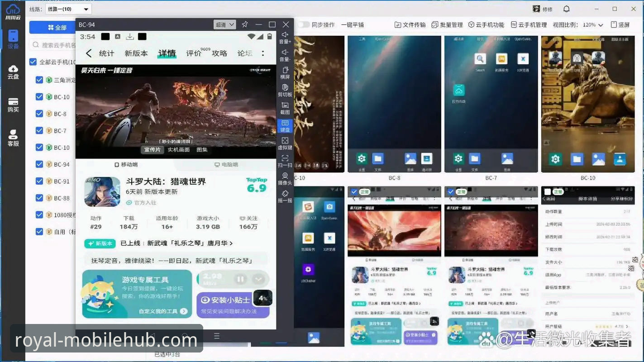Viewport: 644px width, 362px height.
Task: Switch to the 攻略 guides tab
Action: (219, 53)
